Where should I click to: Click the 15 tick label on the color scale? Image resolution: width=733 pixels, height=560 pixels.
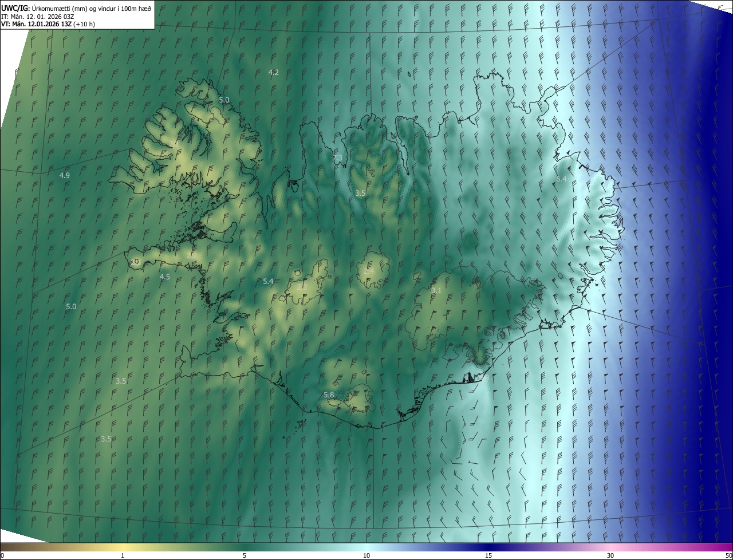click(x=488, y=555)
